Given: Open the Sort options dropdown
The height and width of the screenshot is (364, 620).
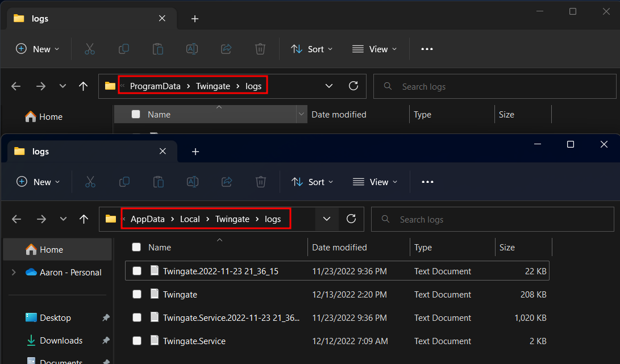Looking at the screenshot, I should click(312, 182).
